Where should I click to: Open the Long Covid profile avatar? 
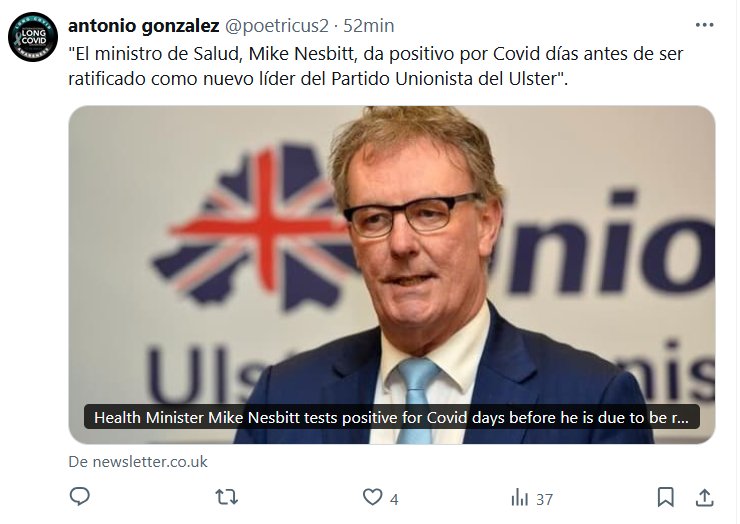pyautogui.click(x=33, y=37)
